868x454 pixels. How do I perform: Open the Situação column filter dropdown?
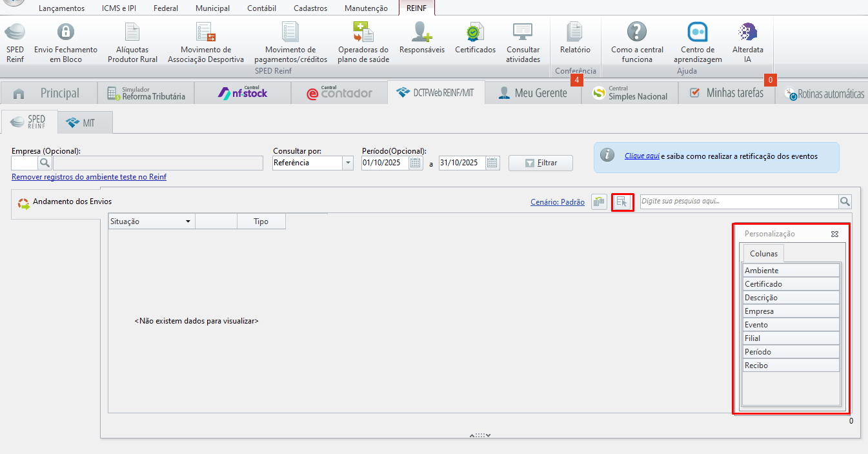188,222
